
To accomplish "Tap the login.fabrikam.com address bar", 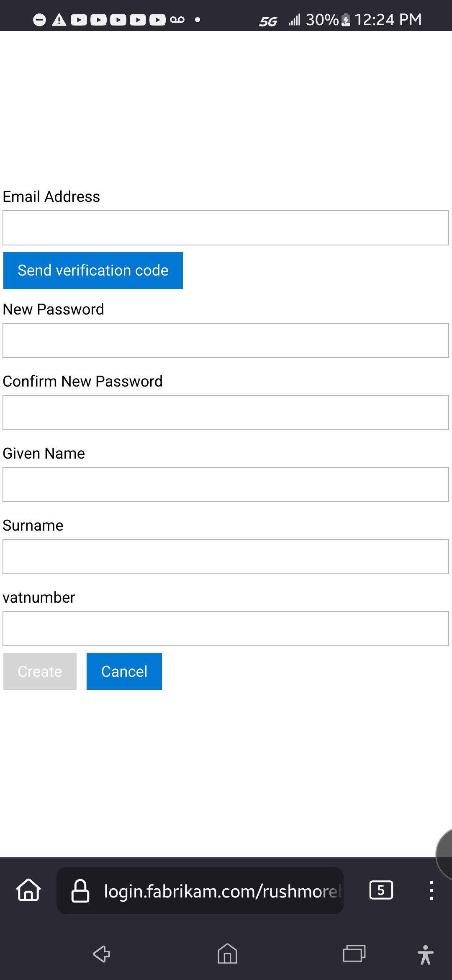I will (x=222, y=891).
